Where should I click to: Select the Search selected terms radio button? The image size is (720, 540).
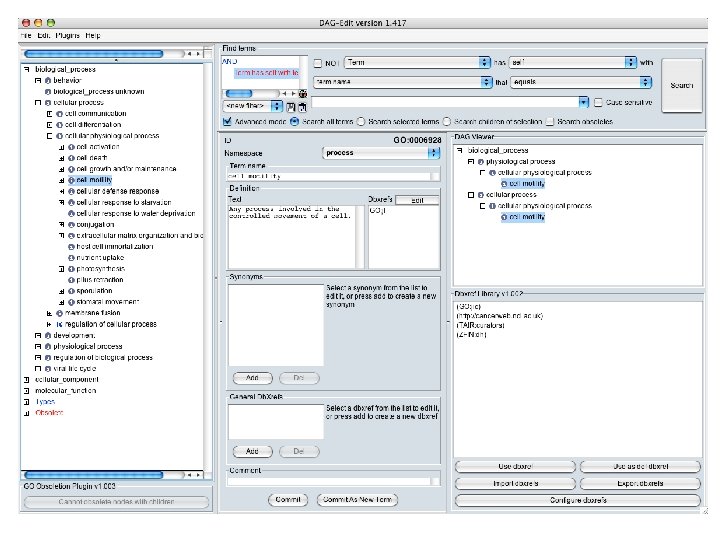[x=361, y=122]
